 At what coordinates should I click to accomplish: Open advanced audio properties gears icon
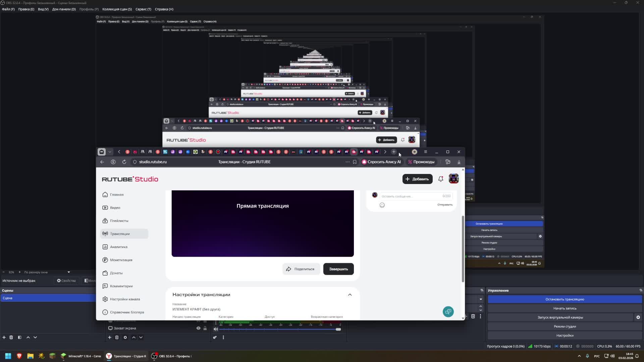coord(215,337)
